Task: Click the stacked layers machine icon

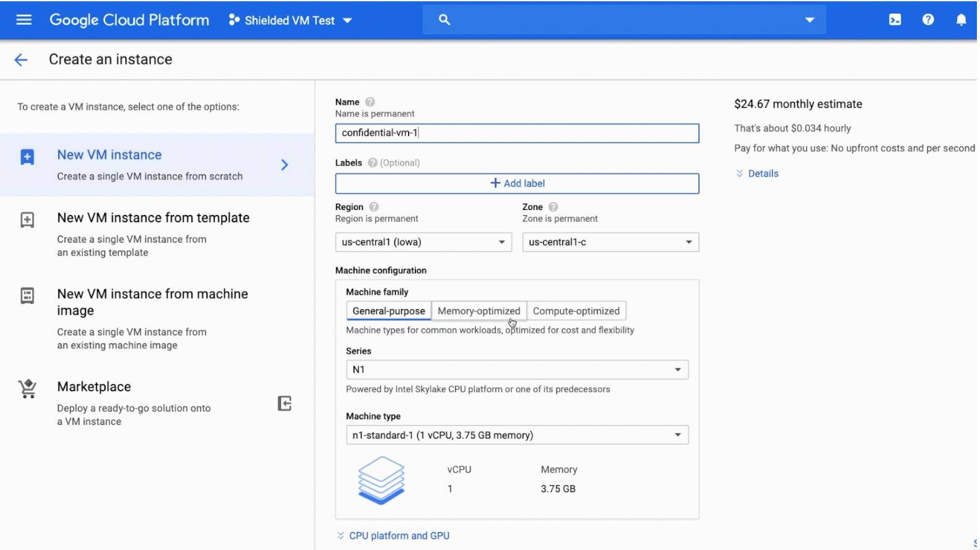Action: (x=381, y=481)
